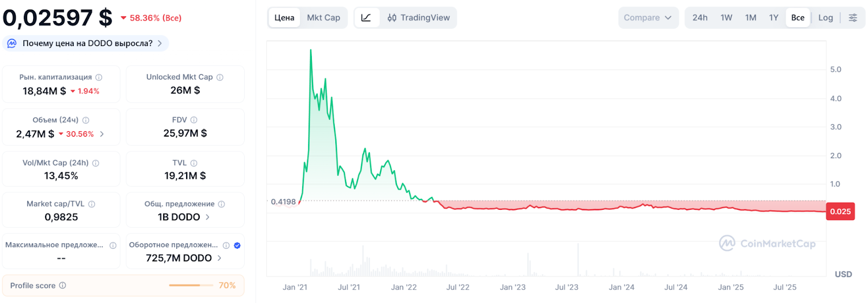Select the Все time range
Viewport: 868px width, 303px height.
click(797, 18)
